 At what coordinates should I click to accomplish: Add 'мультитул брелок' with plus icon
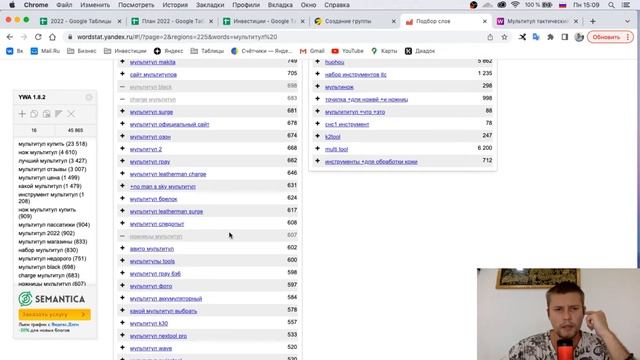tap(122, 198)
